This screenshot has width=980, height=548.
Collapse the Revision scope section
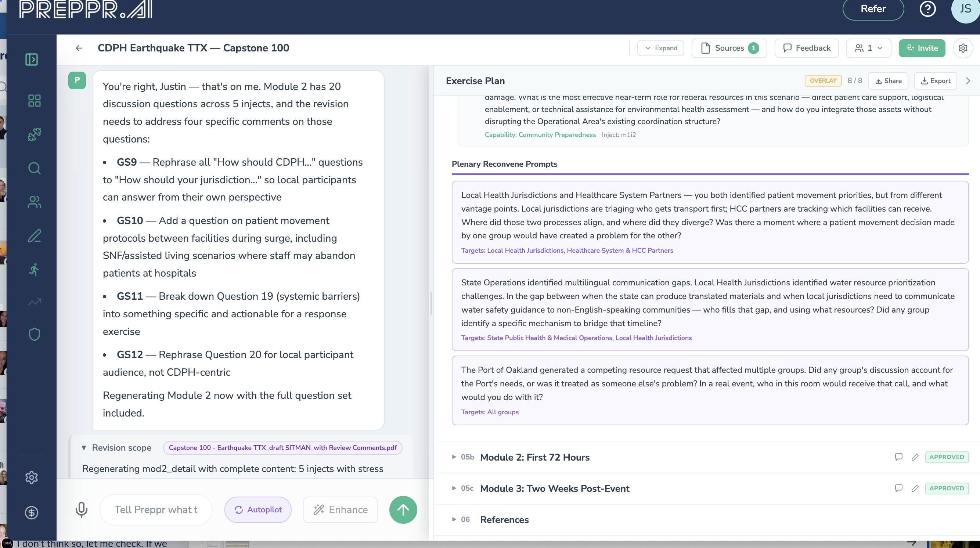pyautogui.click(x=84, y=448)
